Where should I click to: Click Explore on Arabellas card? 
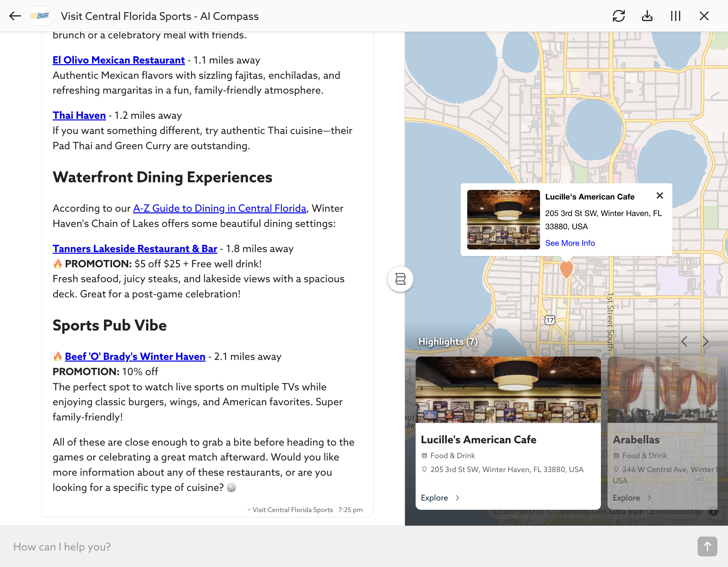coord(632,498)
